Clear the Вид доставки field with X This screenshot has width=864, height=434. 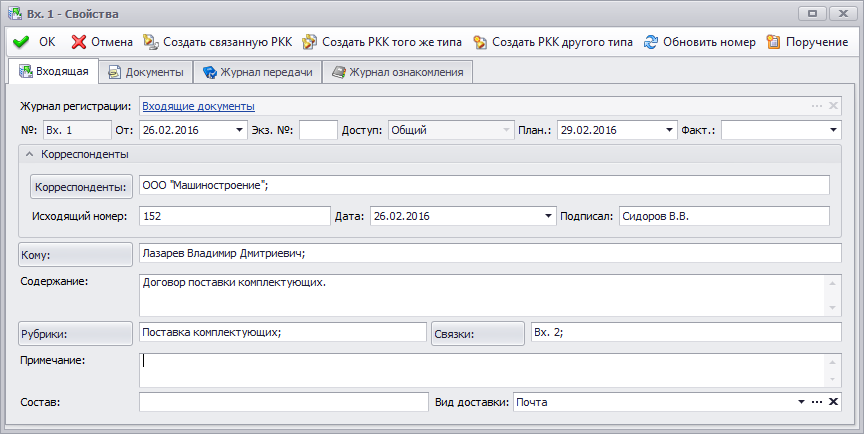pyautogui.click(x=833, y=402)
